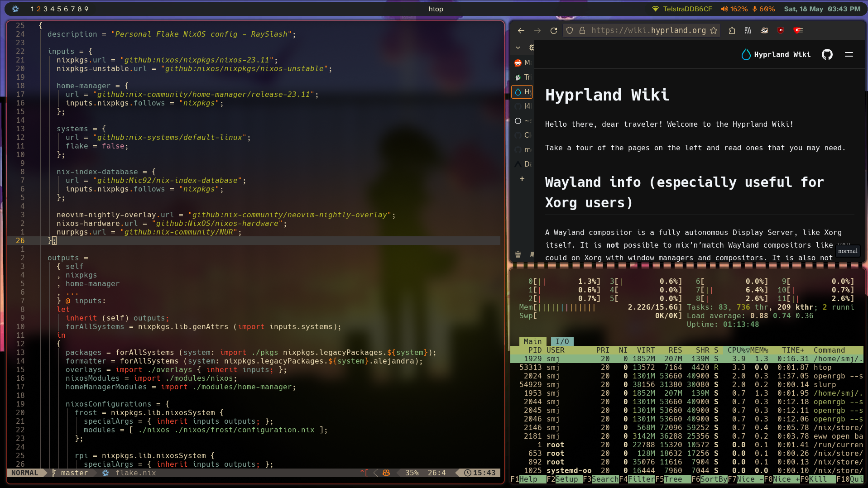Switch to workspace 2
Screen dimensions: 868x488
[x=39, y=9]
